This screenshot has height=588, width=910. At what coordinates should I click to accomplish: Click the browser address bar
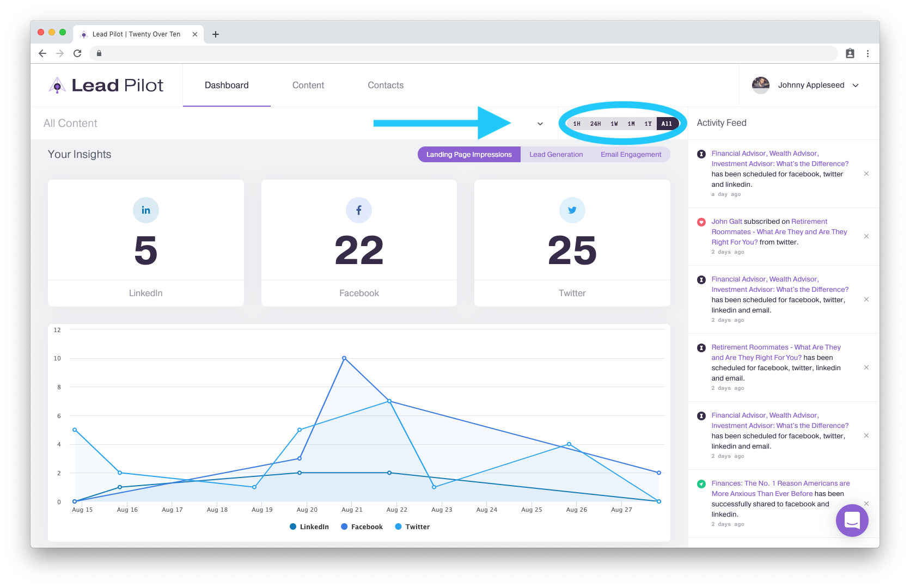[463, 53]
